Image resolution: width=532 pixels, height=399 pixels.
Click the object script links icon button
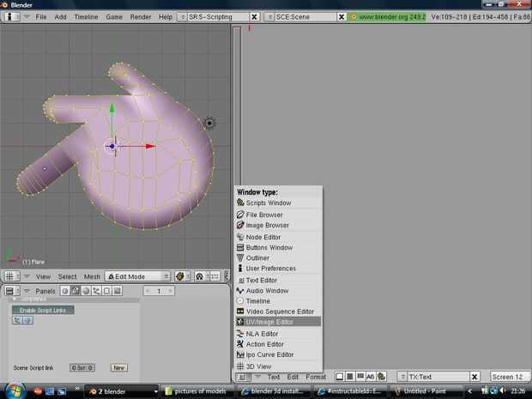pos(17,320)
